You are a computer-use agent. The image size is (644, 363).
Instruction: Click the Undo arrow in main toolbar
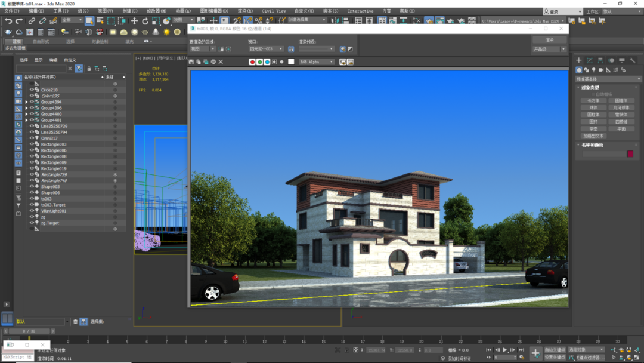point(8,20)
